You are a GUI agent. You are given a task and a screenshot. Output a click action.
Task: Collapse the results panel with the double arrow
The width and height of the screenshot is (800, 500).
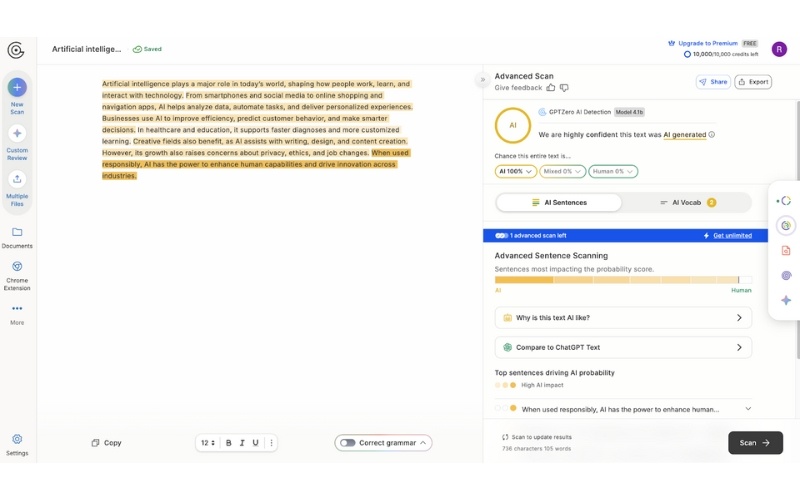pyautogui.click(x=482, y=80)
